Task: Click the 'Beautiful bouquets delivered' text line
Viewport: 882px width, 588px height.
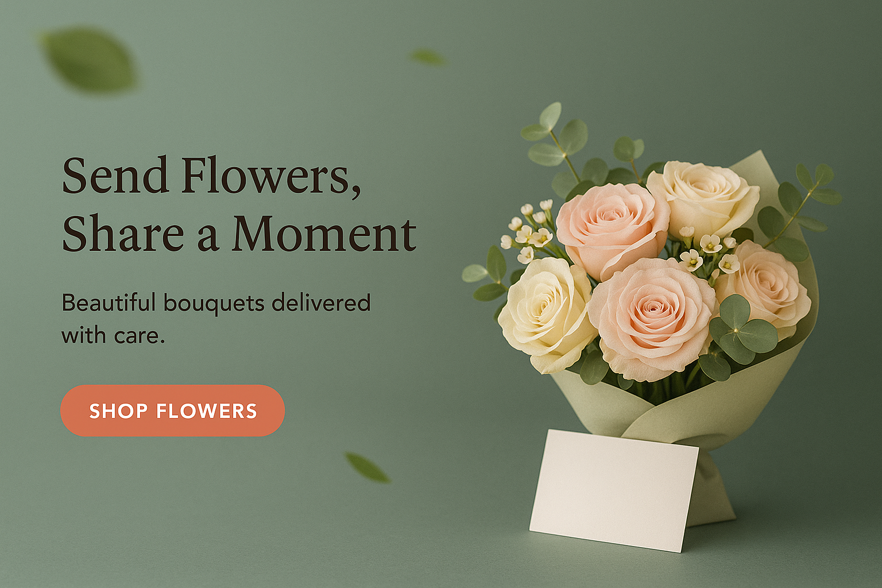Action: pos(216,304)
